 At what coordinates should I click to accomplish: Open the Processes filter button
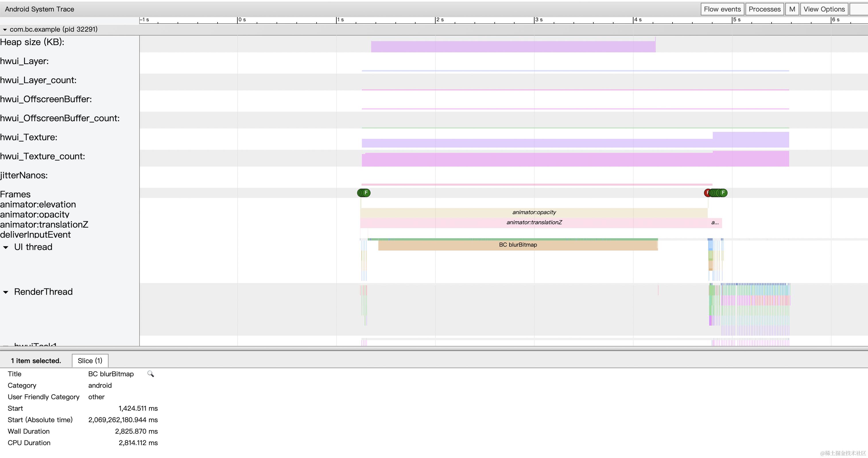pos(764,9)
